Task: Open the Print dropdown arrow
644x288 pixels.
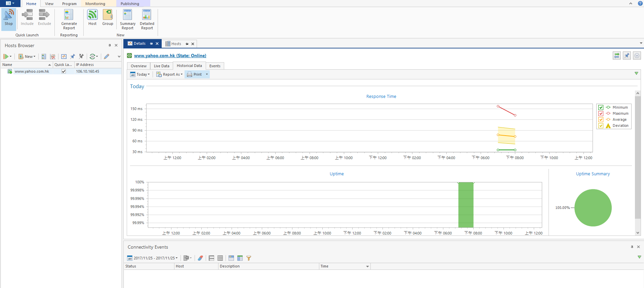Action: [x=207, y=74]
